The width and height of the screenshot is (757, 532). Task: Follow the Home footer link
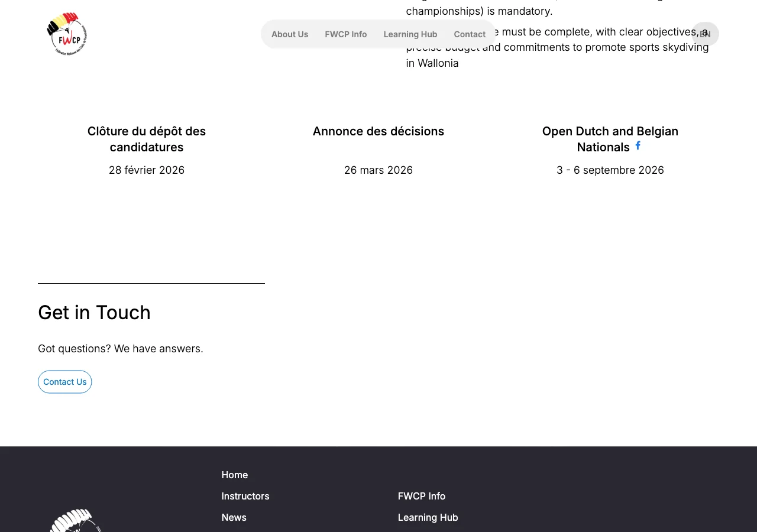(x=235, y=475)
